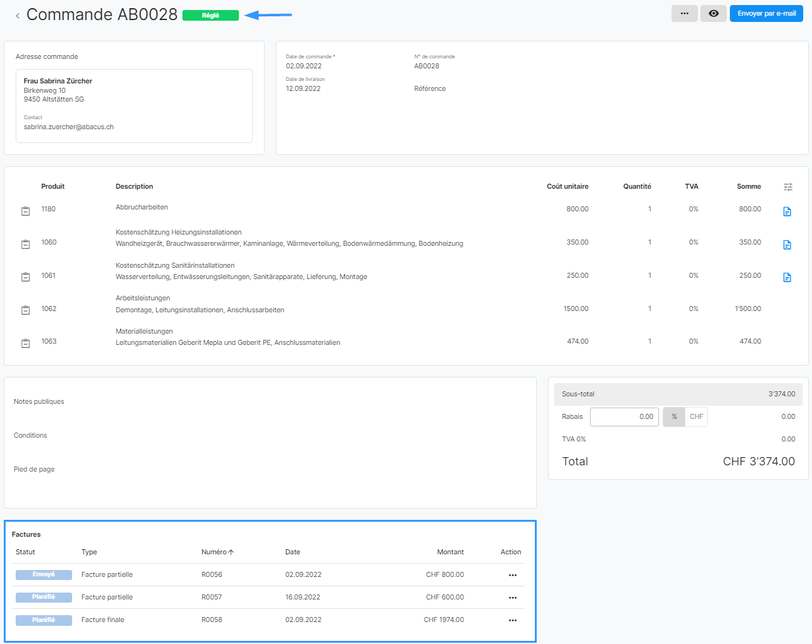
Task: Click Envoyer par e-mail button
Action: click(x=766, y=14)
